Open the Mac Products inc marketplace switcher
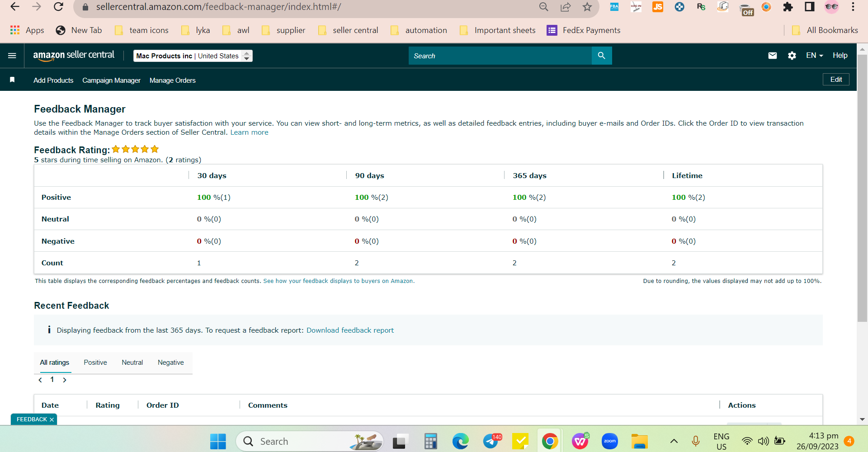 [x=193, y=56]
